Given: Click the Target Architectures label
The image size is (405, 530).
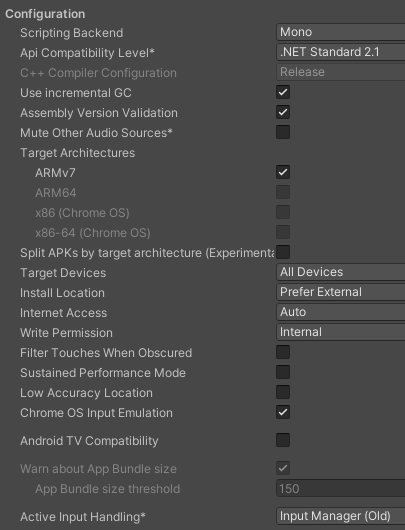Looking at the screenshot, I should click(77, 153).
